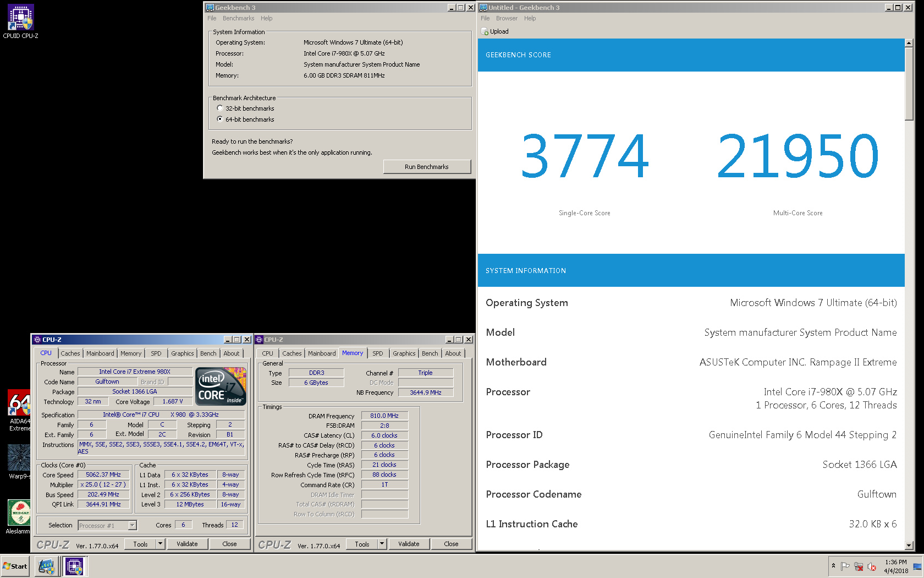Switch to Graphics tab in left CPU-Z
Image resolution: width=924 pixels, height=578 pixels.
coord(182,353)
